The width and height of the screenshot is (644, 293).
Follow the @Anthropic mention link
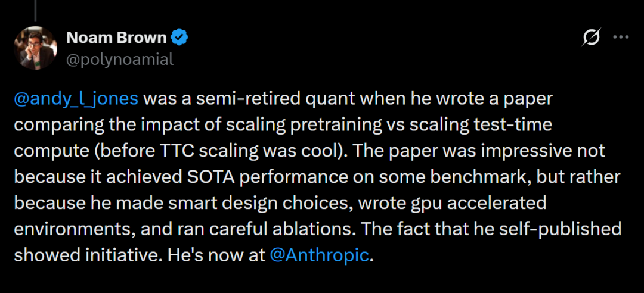tap(320, 255)
